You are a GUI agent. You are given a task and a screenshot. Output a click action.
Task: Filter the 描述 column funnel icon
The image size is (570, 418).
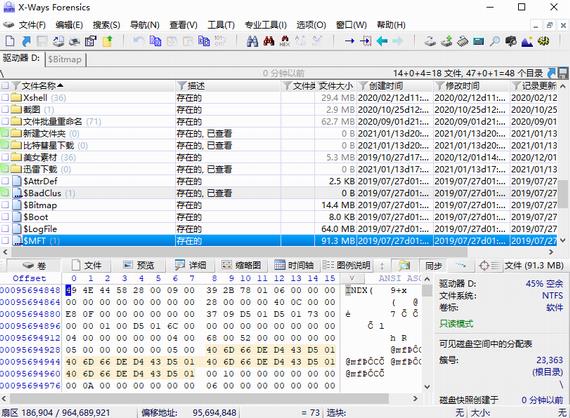point(181,86)
